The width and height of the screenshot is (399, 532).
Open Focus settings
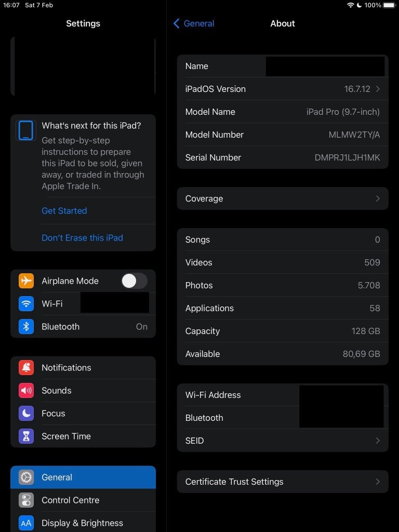(83, 413)
